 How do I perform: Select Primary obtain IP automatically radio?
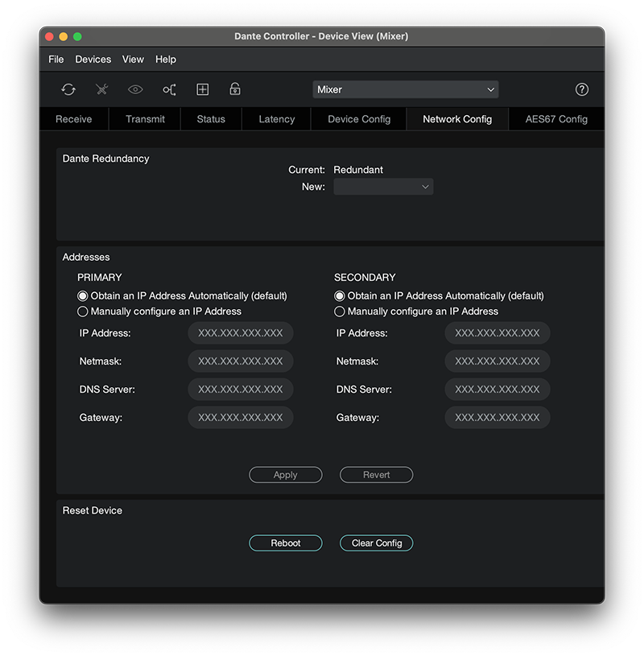83,296
